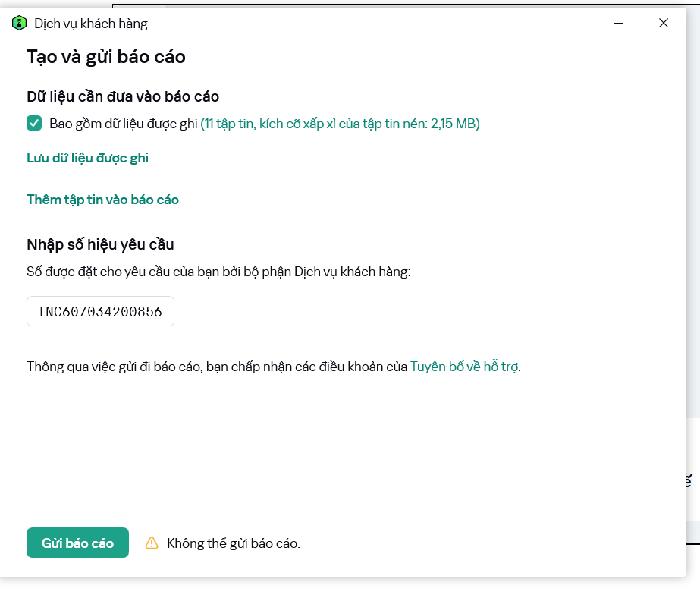Click the Lưu dữ liệu được ghi link
Screen dimensions: 700x598
click(x=87, y=158)
